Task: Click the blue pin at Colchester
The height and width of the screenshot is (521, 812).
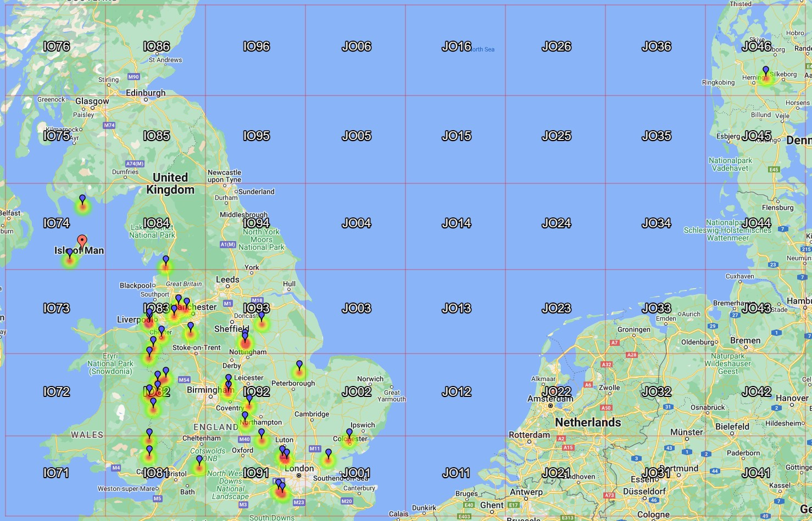Action: [349, 434]
